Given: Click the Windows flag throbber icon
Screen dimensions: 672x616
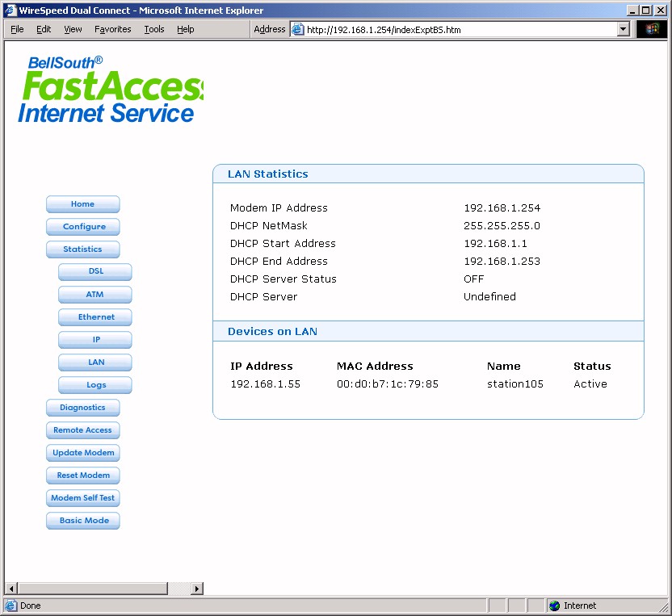Looking at the screenshot, I should coord(652,29).
